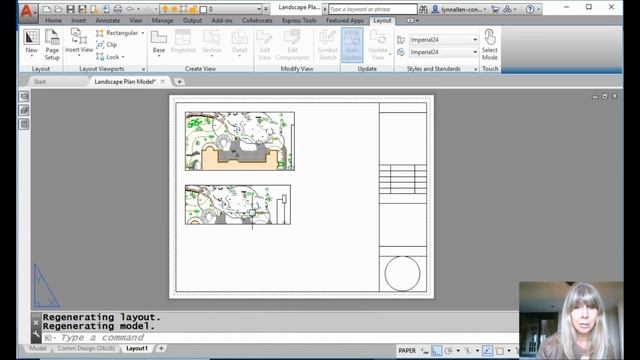Click the Layout1 tab
This screenshot has height=360, width=640.
click(137, 349)
